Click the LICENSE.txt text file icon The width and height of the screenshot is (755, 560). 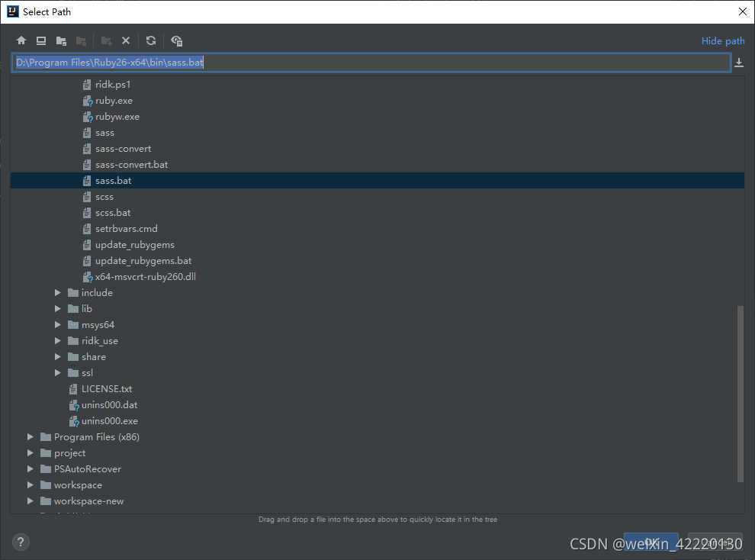tap(73, 389)
